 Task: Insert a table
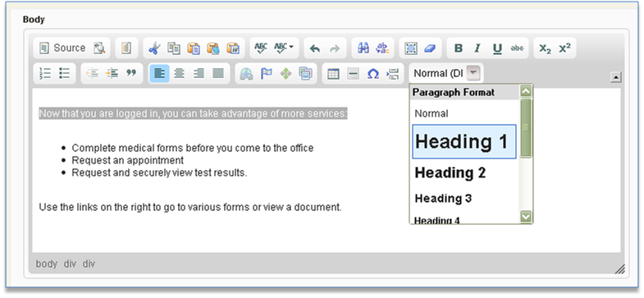[x=334, y=74]
